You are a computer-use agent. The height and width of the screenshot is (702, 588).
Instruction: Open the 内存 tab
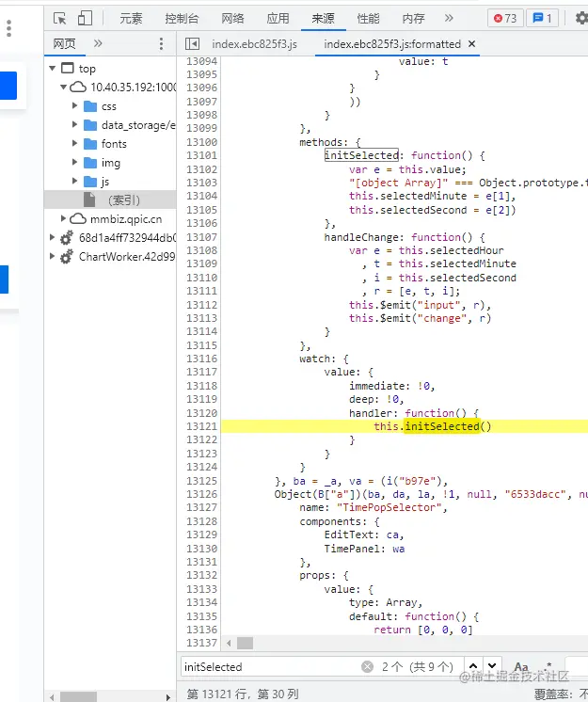point(413,19)
